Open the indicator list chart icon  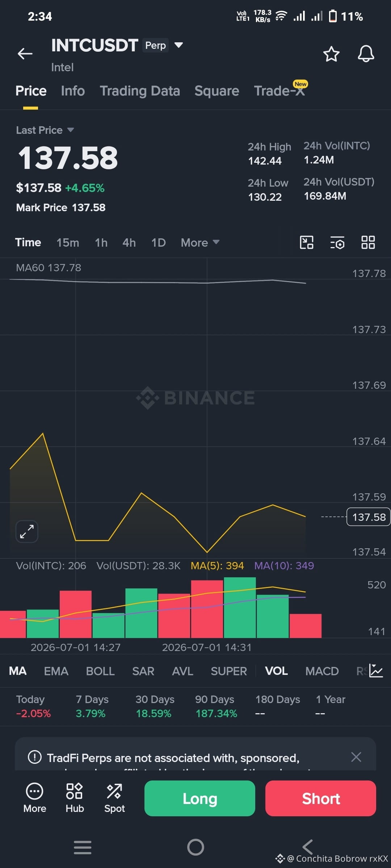tap(376, 671)
